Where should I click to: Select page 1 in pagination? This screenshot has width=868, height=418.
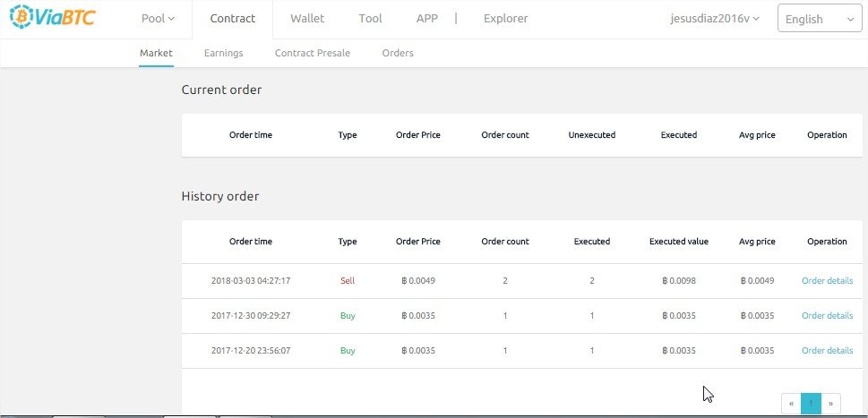[x=811, y=404]
